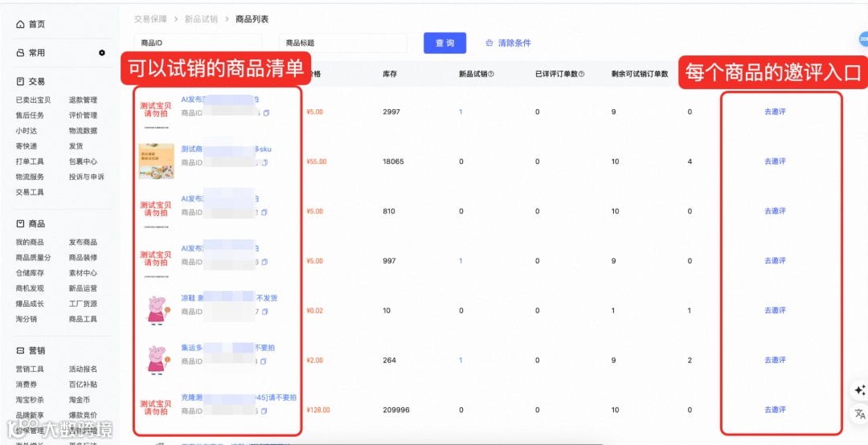868x445 pixels.
Task: Copy product ID in the 18065 stock row
Action: point(265,163)
